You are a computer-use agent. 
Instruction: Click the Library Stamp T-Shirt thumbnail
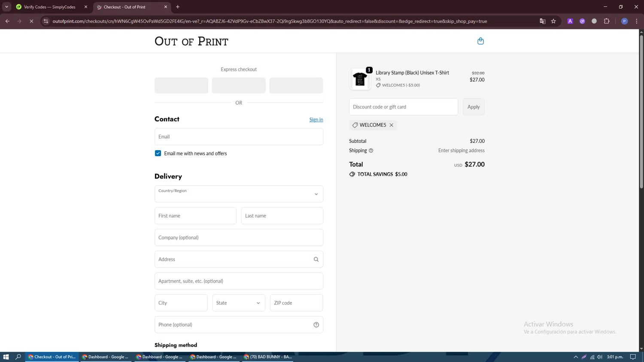[360, 79]
